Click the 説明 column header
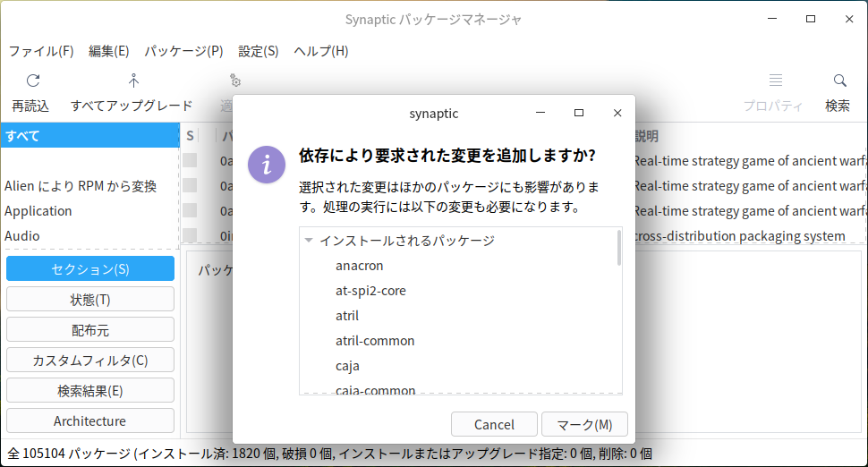 (647, 136)
